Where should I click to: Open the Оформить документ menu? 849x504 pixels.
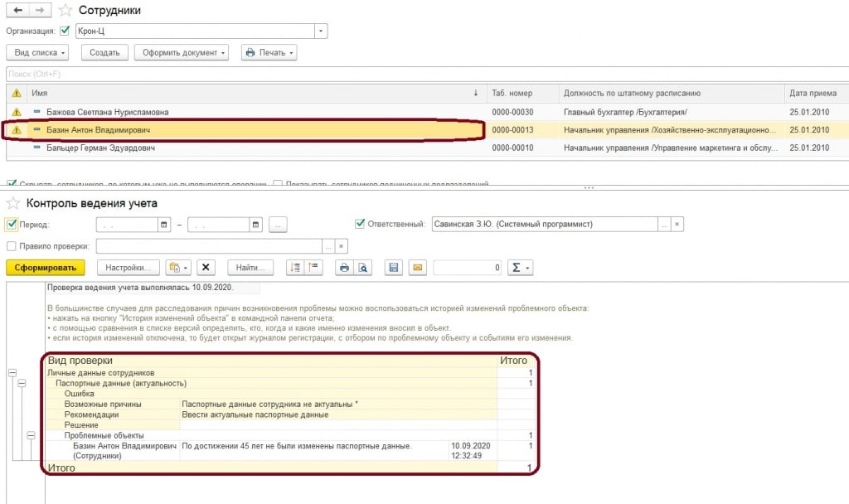[x=181, y=53]
